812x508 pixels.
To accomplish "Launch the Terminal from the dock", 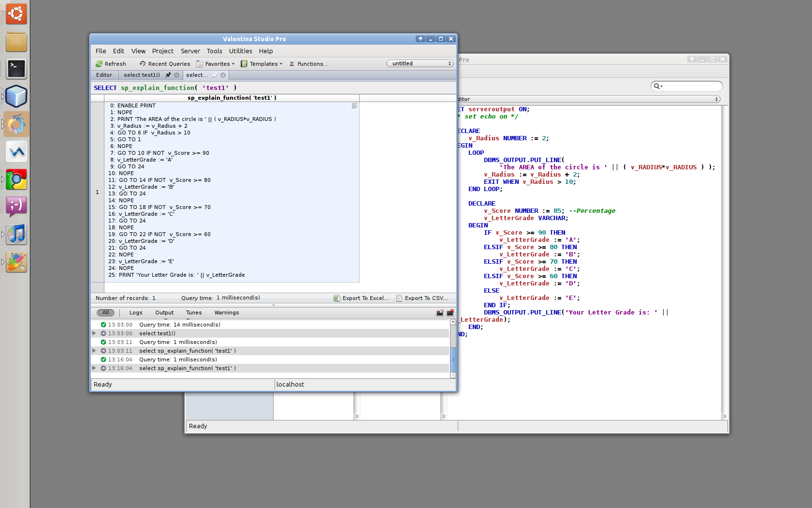I will [x=16, y=69].
